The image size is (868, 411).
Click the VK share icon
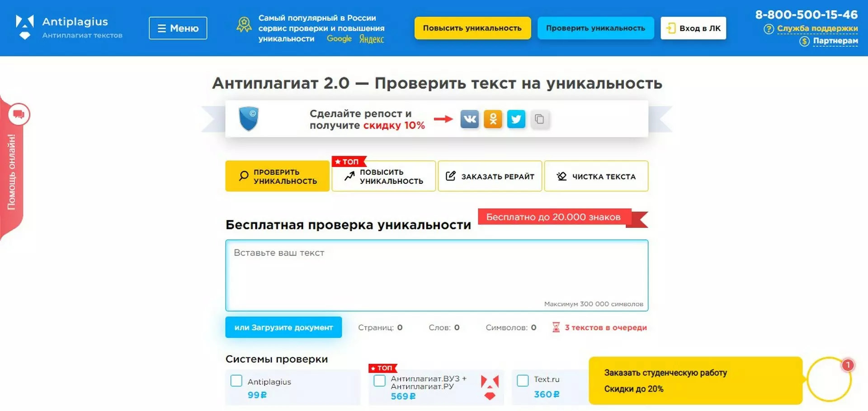pos(469,119)
